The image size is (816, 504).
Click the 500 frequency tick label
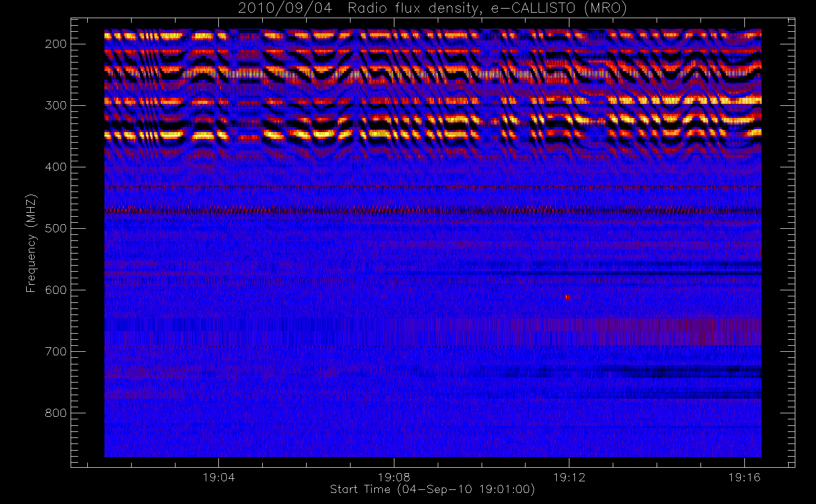(x=55, y=228)
